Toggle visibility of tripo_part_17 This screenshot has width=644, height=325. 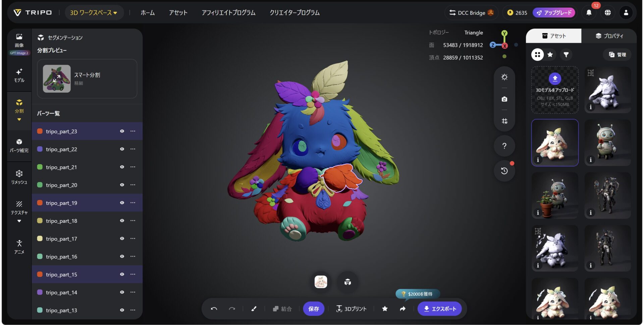[122, 238]
